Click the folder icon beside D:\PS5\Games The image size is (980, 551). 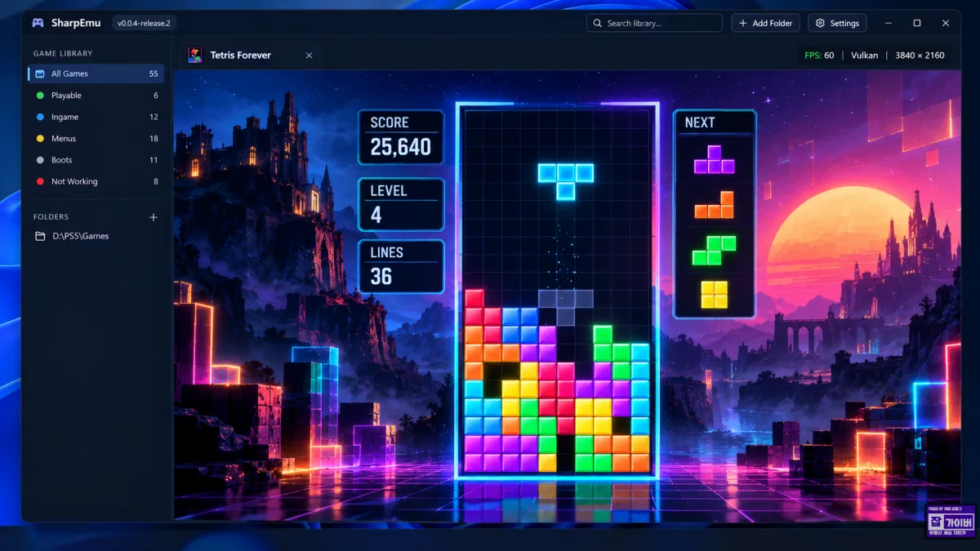pyautogui.click(x=40, y=236)
